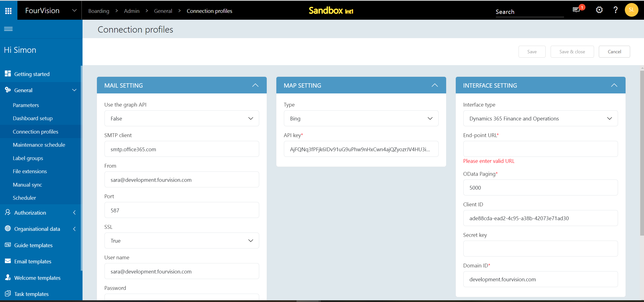The height and width of the screenshot is (302, 644).
Task: Open Maintenance schedule in sidebar
Action: coord(39,145)
